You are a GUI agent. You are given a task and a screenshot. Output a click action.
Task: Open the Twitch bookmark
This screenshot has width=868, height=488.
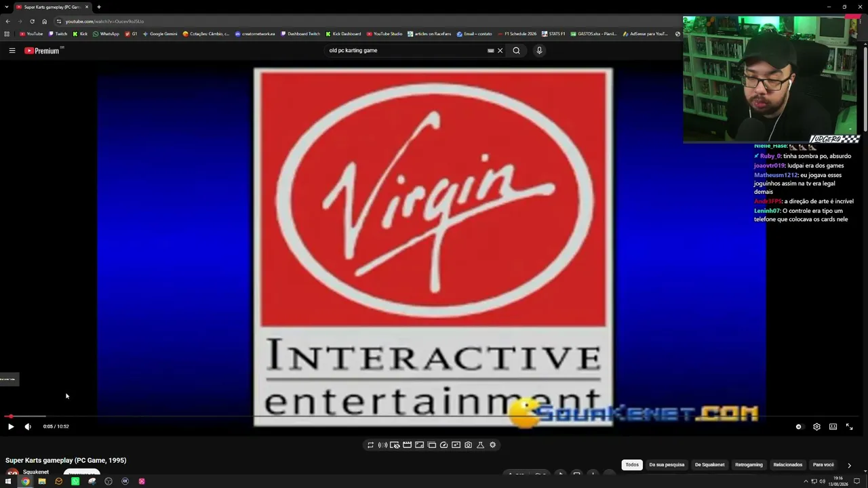(x=58, y=34)
